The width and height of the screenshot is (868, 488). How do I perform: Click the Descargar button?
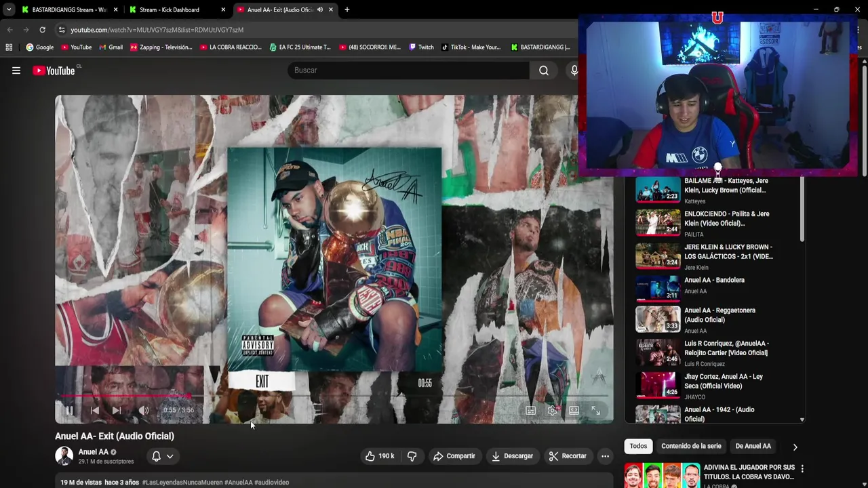point(512,456)
